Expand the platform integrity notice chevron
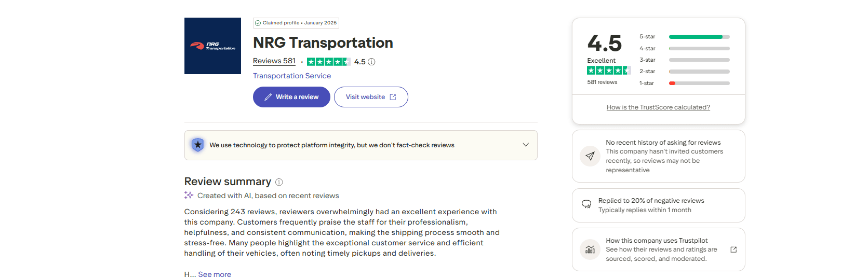Image resolution: width=868 pixels, height=278 pixels. click(x=526, y=145)
